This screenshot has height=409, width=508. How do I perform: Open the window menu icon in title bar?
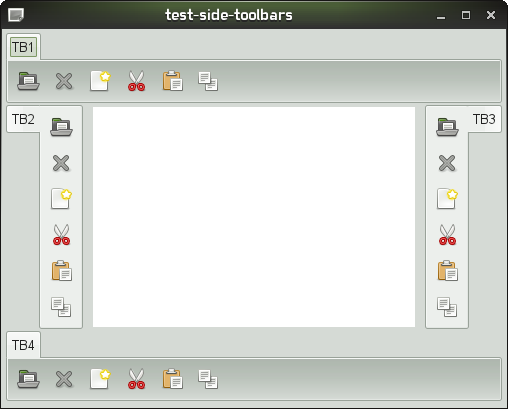pos(16,15)
